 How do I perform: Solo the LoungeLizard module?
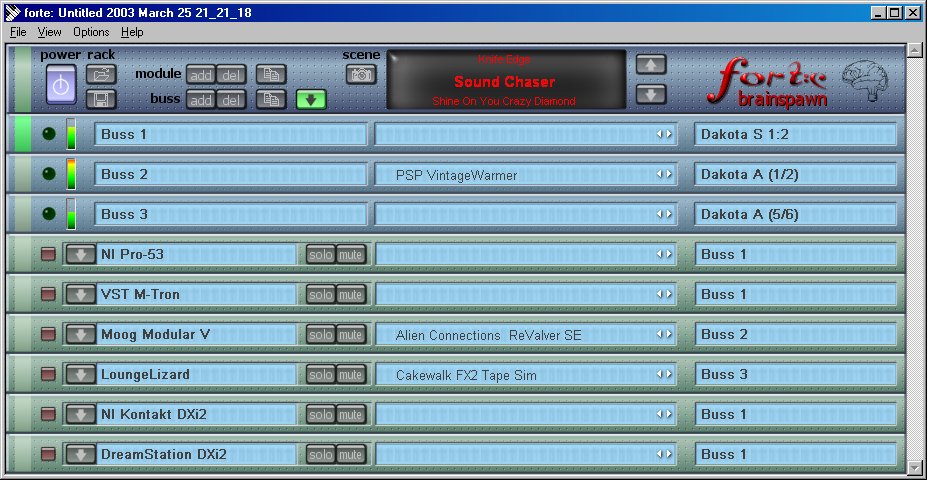[x=321, y=375]
